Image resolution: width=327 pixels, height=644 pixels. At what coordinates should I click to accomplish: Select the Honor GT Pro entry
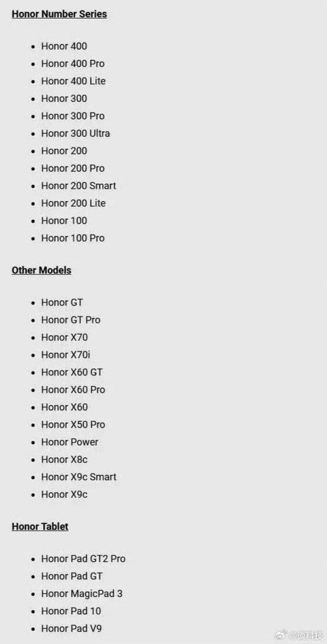(71, 320)
